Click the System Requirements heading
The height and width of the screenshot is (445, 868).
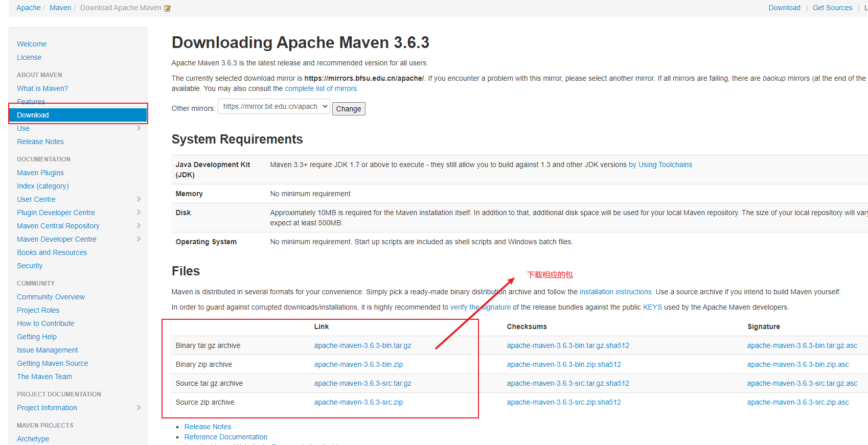[237, 139]
